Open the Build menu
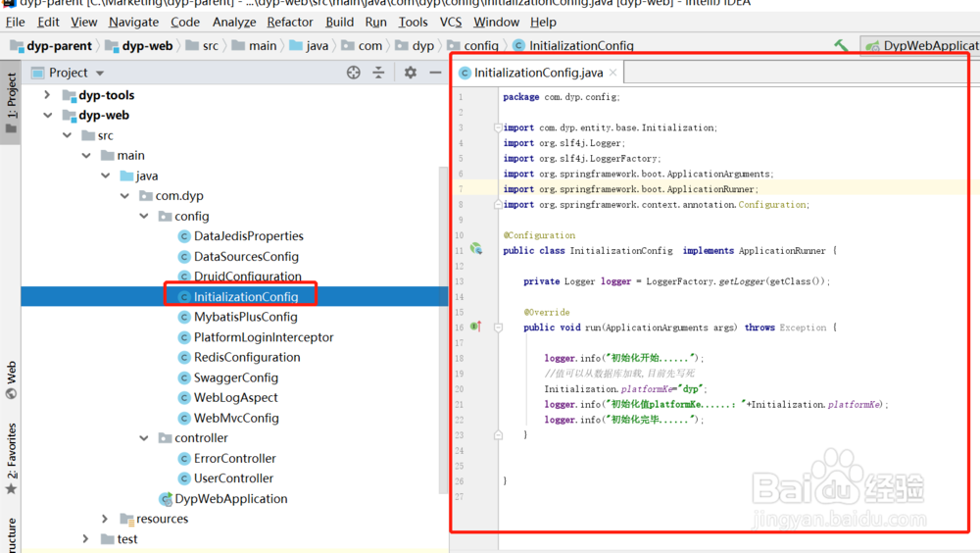This screenshot has width=980, height=553. pyautogui.click(x=339, y=22)
